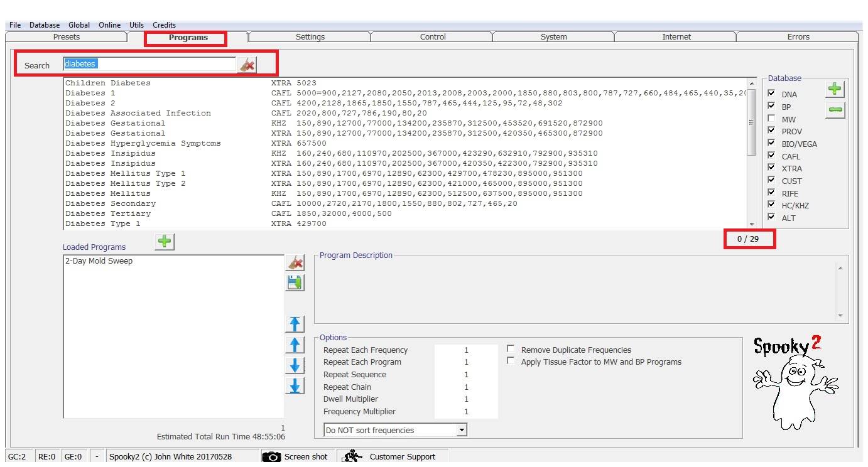Uncheck the RIFE database checkbox

pos(771,193)
